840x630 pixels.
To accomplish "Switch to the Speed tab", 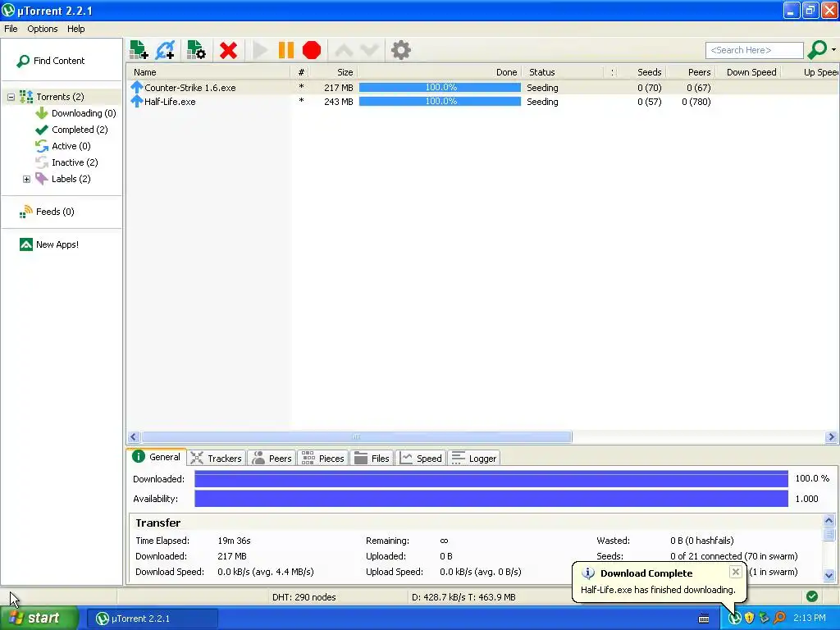I will point(421,459).
